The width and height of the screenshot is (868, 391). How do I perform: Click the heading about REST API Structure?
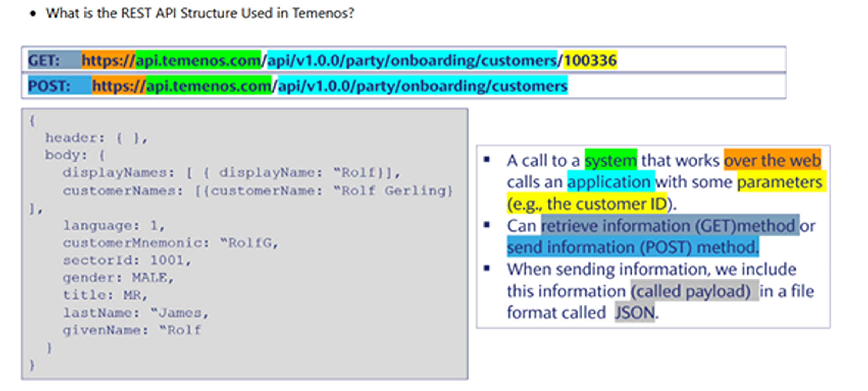tap(200, 13)
